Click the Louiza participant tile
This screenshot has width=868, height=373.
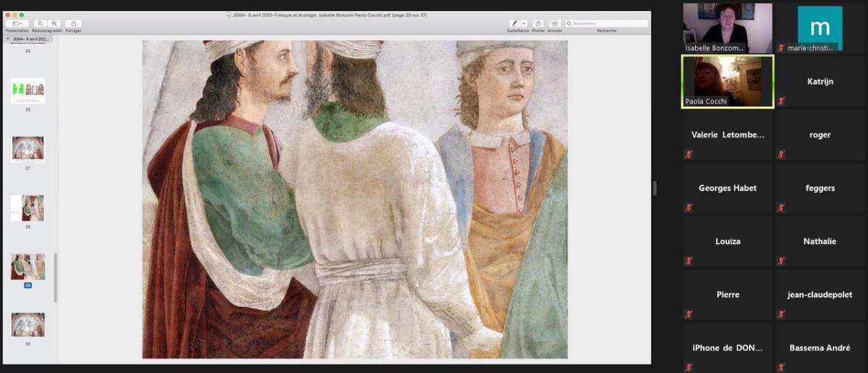(x=728, y=241)
